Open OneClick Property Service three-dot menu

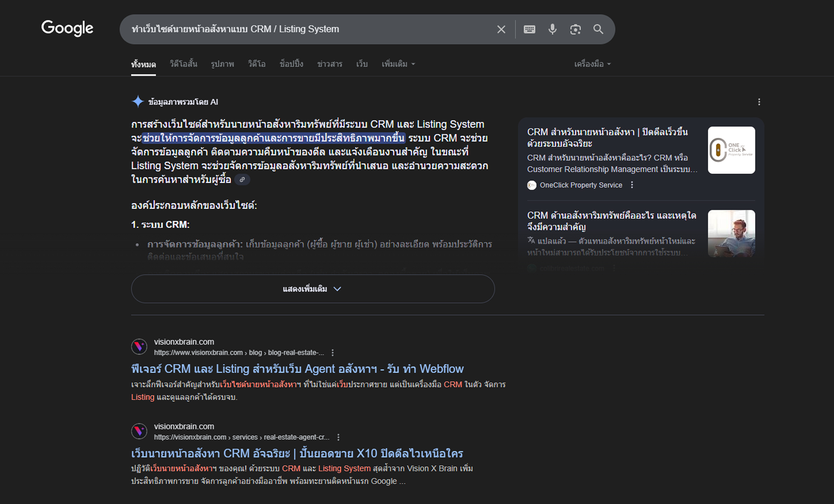[x=632, y=185]
